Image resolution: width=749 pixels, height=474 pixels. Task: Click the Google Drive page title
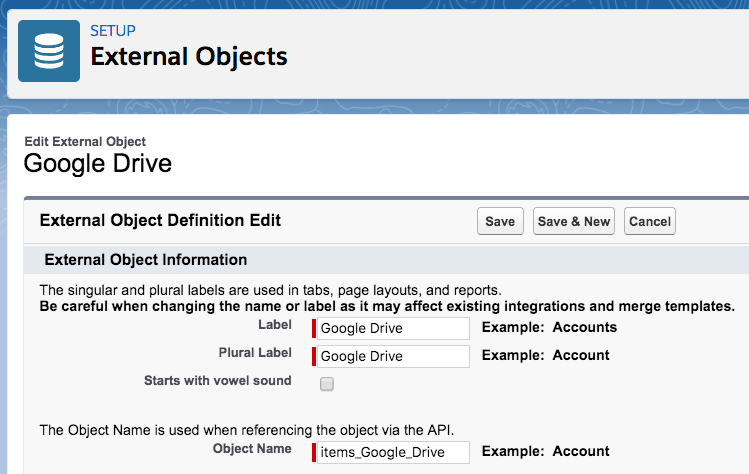98,163
